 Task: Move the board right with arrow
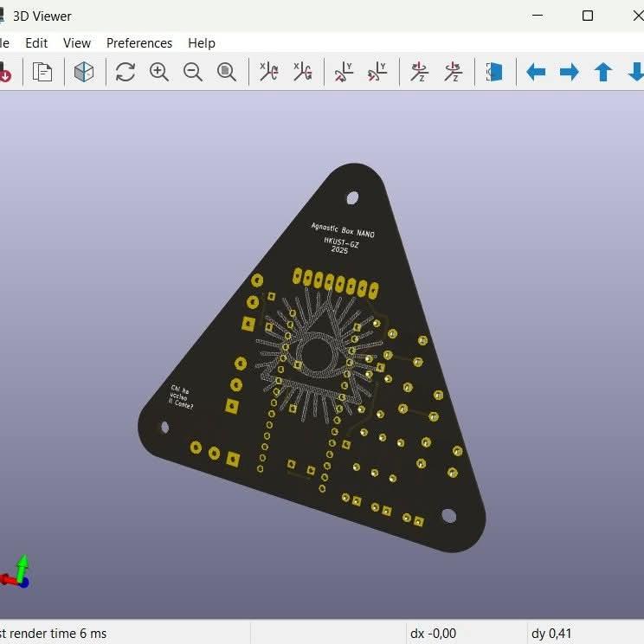coord(570,72)
